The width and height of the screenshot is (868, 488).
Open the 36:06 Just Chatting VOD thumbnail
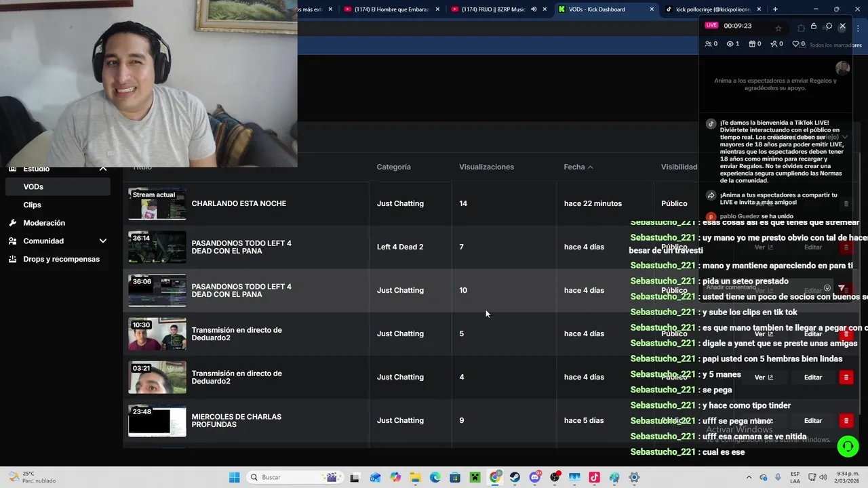[157, 291]
